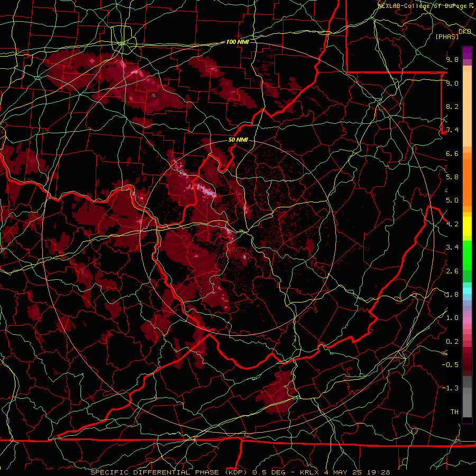Click "SPECIFIC DIFFERENTIAL PHASE" in the bottom caption
The image size is (476, 476).
click(x=154, y=472)
